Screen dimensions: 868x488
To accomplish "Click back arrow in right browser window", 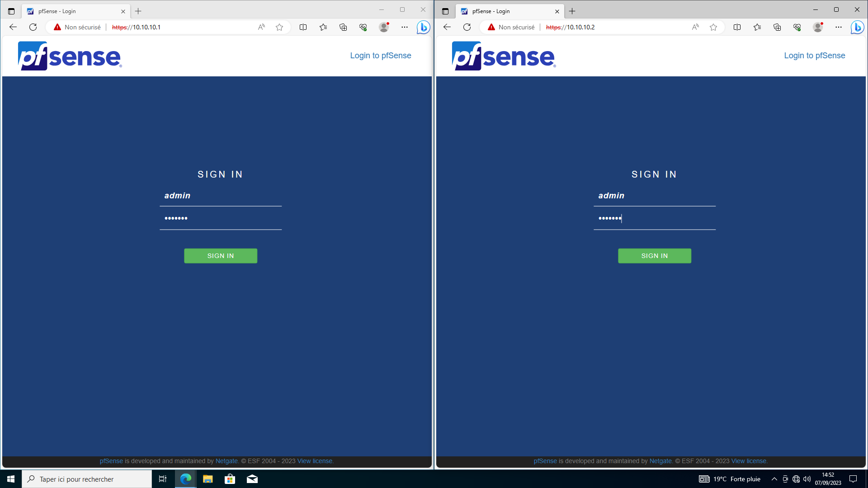I will 447,27.
